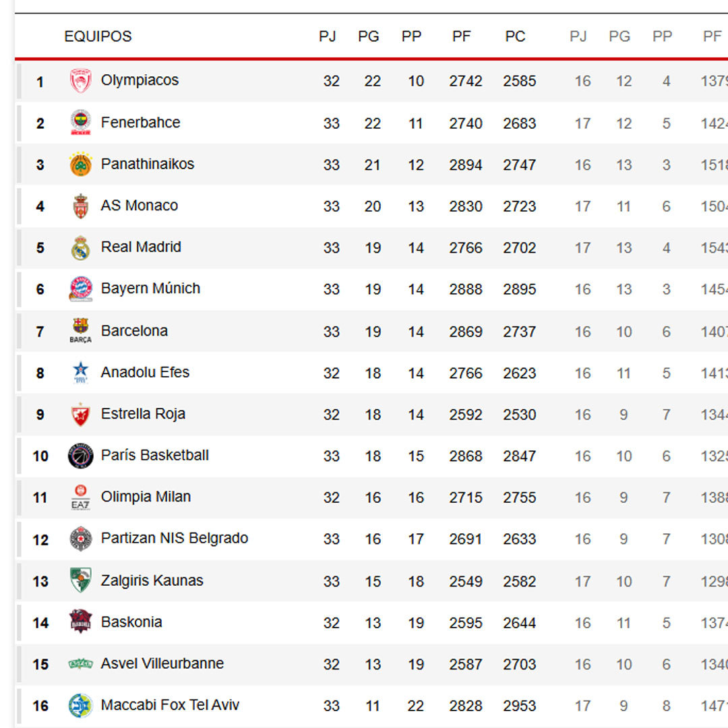Image resolution: width=728 pixels, height=728 pixels.
Task: Click the PC column header
Action: coord(515,36)
